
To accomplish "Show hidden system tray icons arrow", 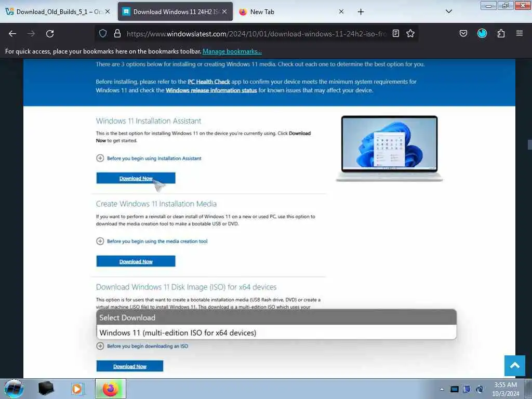I will [x=442, y=389].
